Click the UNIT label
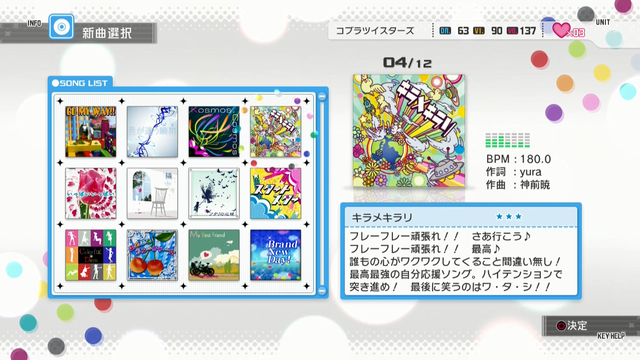Screen dimensions: 640x360 (602, 22)
